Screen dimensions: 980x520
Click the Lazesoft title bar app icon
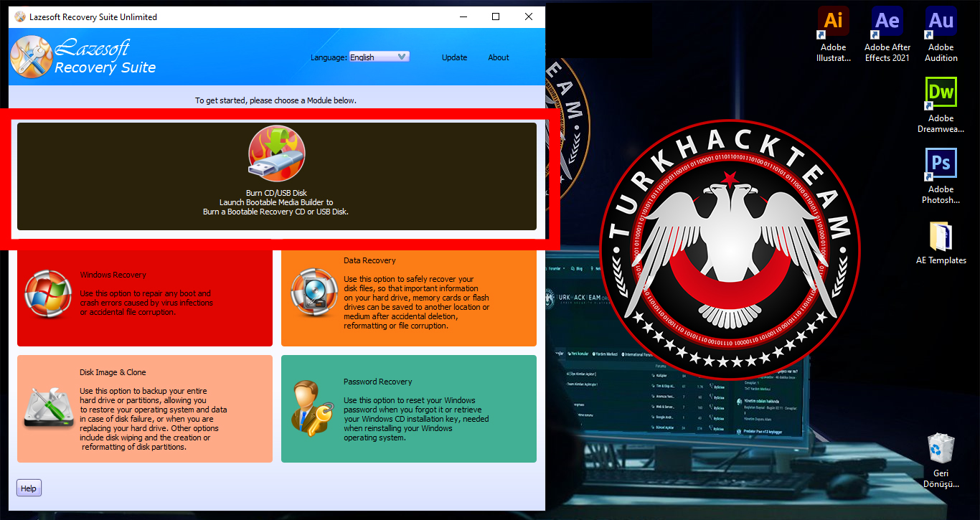(19, 16)
